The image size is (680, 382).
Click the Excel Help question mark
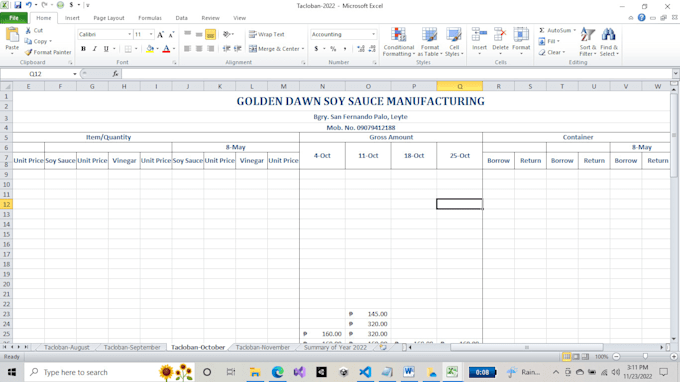[641, 18]
